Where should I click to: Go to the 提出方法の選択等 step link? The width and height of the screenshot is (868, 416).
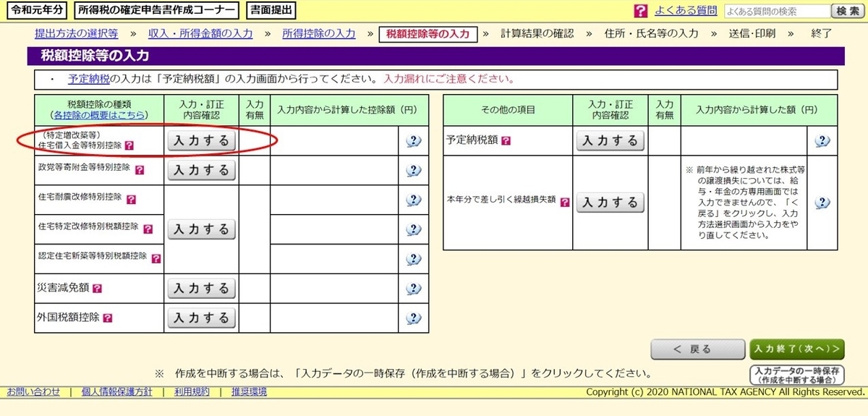point(77,33)
